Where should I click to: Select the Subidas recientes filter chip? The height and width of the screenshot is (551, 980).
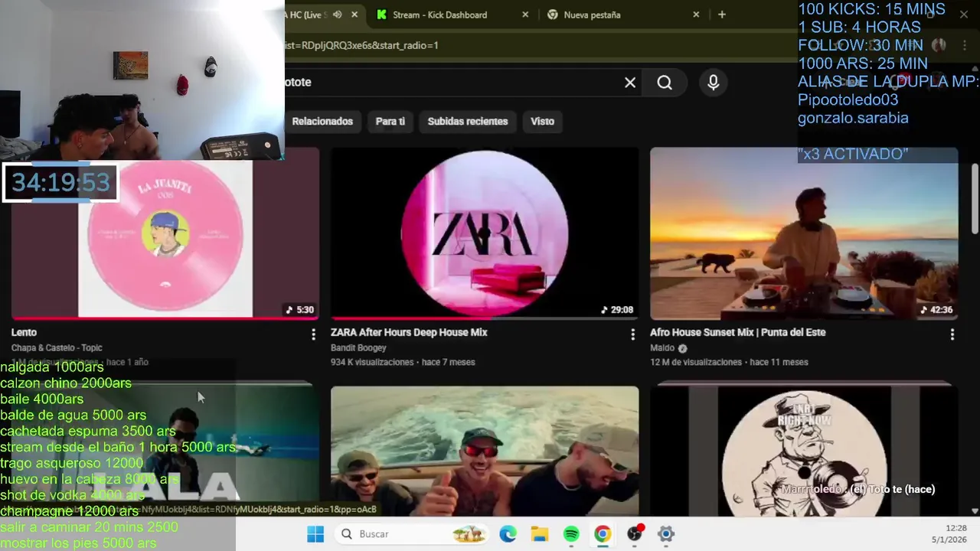coord(468,121)
